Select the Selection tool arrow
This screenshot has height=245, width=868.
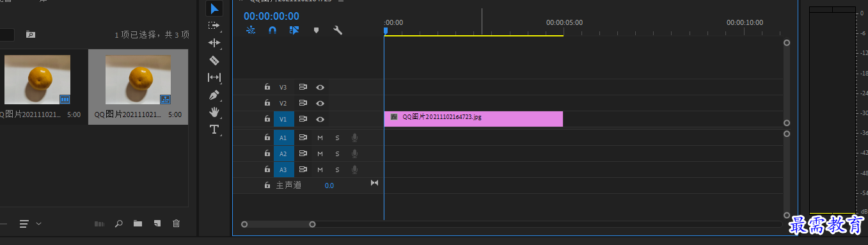214,8
